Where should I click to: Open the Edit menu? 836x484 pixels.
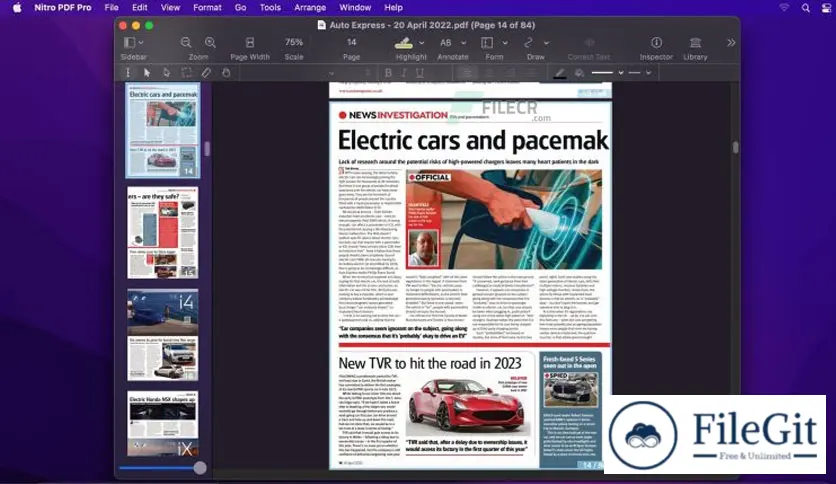(x=140, y=7)
